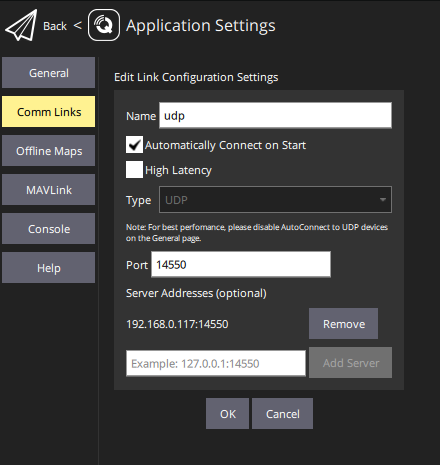440x465 pixels.
Task: Open the Help tab
Action: click(x=49, y=268)
